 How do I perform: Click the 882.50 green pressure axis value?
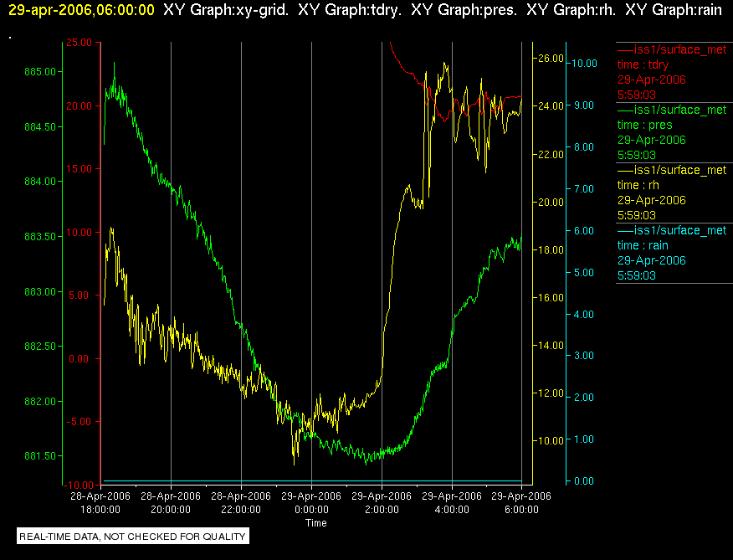pyautogui.click(x=40, y=347)
